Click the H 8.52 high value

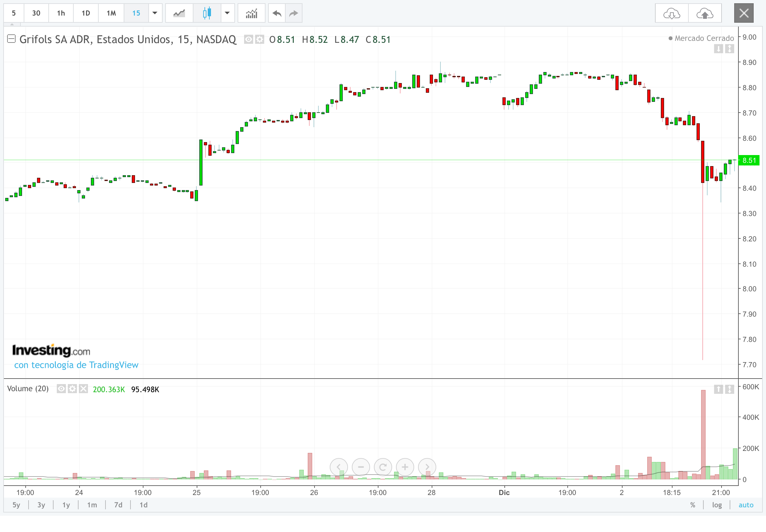point(315,40)
